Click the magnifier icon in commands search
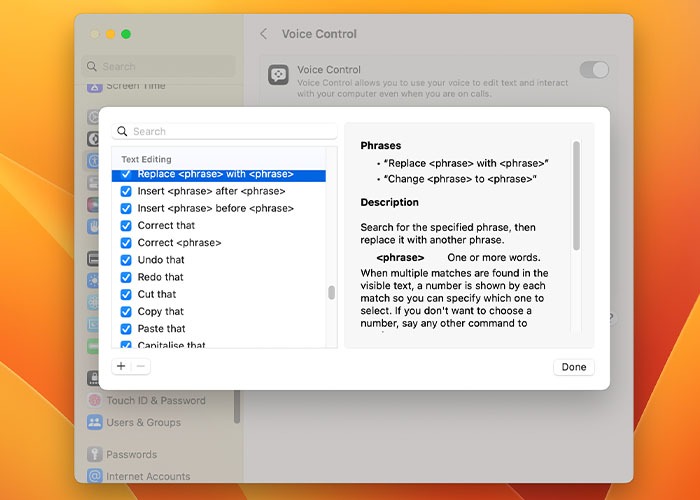The height and width of the screenshot is (500, 700). point(122,131)
